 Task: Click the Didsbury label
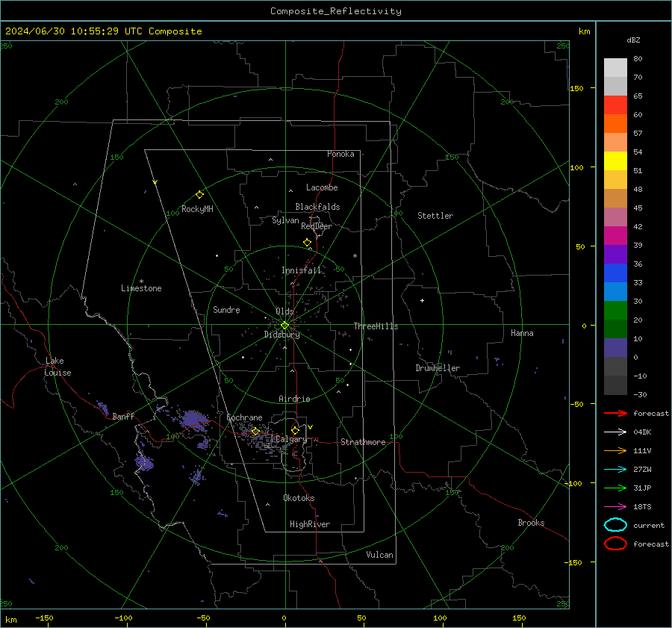[x=282, y=335]
